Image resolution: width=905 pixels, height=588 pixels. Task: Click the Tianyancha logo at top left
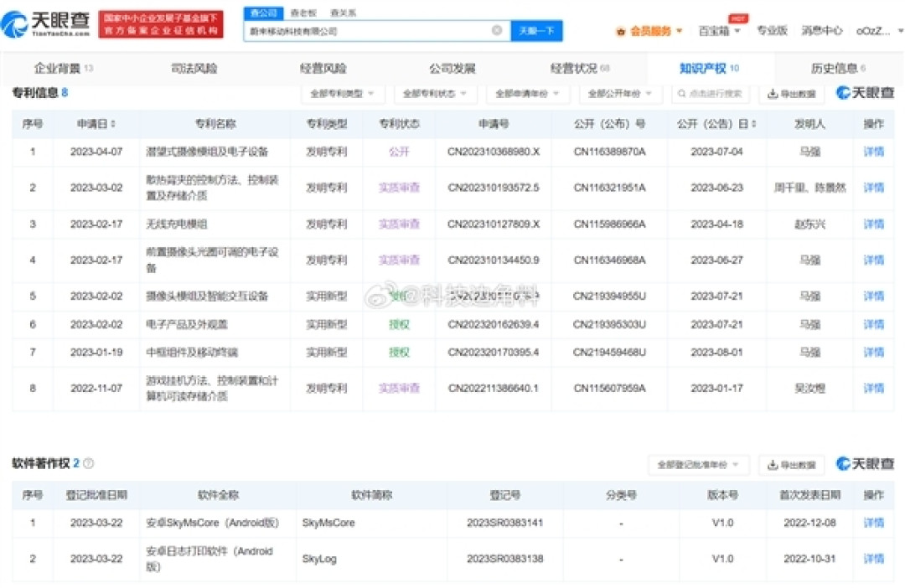click(45, 23)
